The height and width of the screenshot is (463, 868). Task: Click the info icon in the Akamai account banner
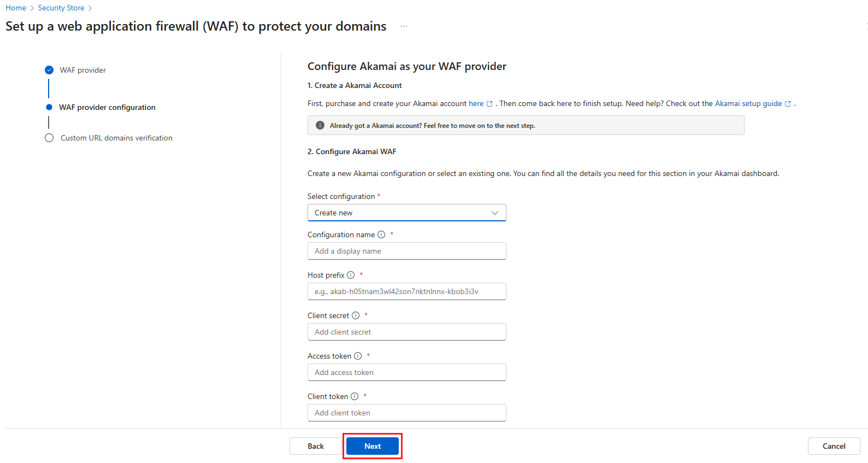[320, 125]
